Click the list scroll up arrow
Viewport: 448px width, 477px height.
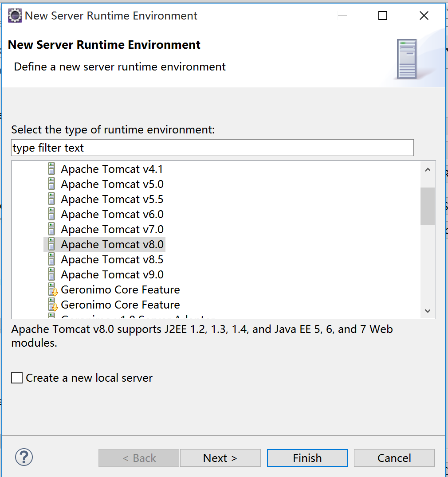(x=428, y=170)
